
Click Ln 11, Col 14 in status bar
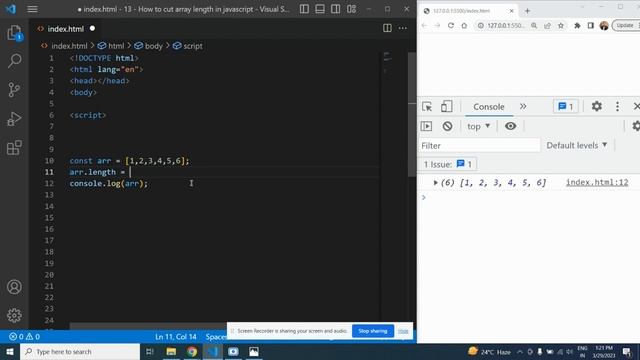(176, 337)
